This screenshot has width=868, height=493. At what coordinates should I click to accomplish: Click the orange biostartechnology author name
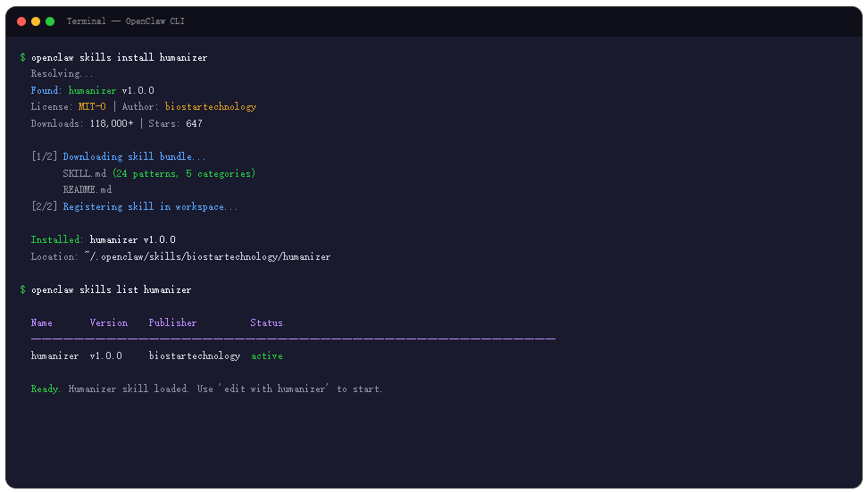(x=211, y=106)
